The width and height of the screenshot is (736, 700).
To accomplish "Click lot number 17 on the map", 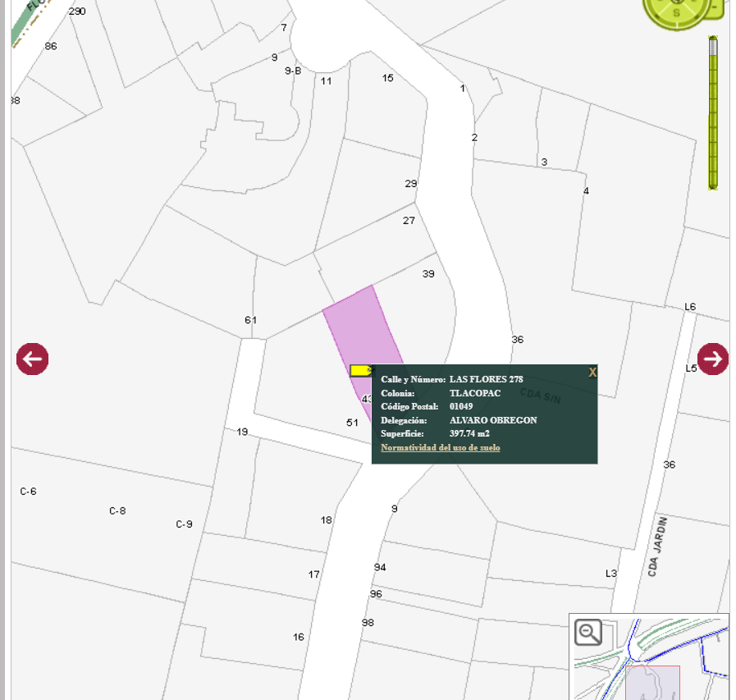I will pos(314,574).
